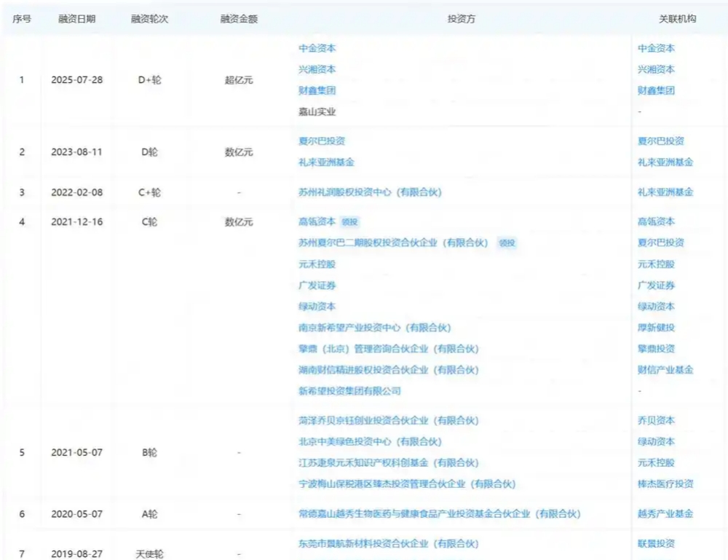Click the 融资日期 column header
Image resolution: width=728 pixels, height=560 pixels.
pyautogui.click(x=77, y=19)
